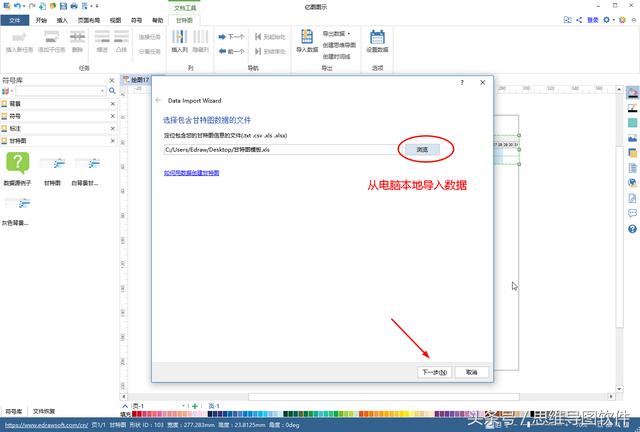This screenshot has width=640, height=432.
Task: Select the 灰色背景 Gantt shape thumbnail
Action: tap(17, 203)
